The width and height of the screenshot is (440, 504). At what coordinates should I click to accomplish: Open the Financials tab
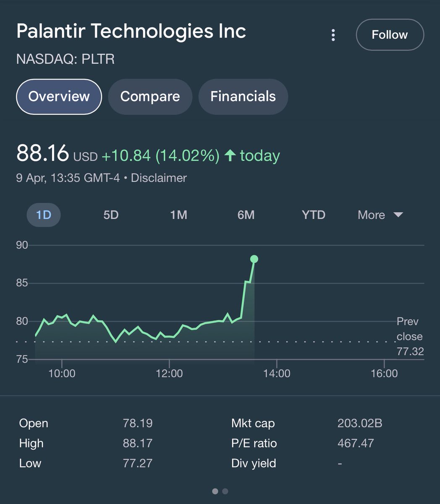pyautogui.click(x=243, y=97)
